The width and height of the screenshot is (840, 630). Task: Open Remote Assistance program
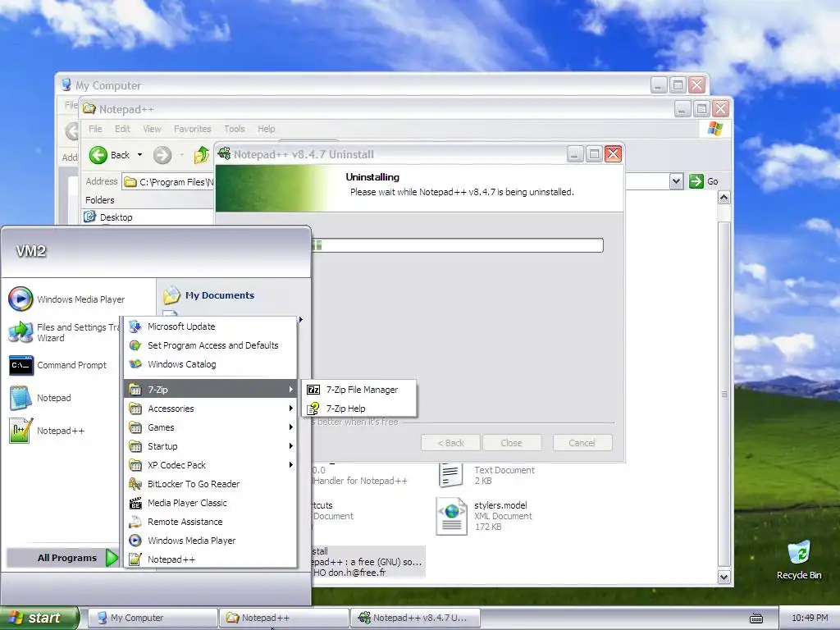211,522
